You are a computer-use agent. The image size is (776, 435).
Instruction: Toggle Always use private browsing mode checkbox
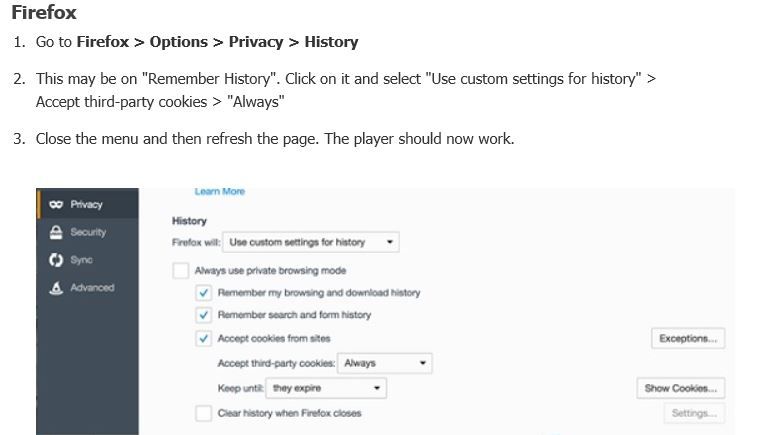click(x=181, y=271)
